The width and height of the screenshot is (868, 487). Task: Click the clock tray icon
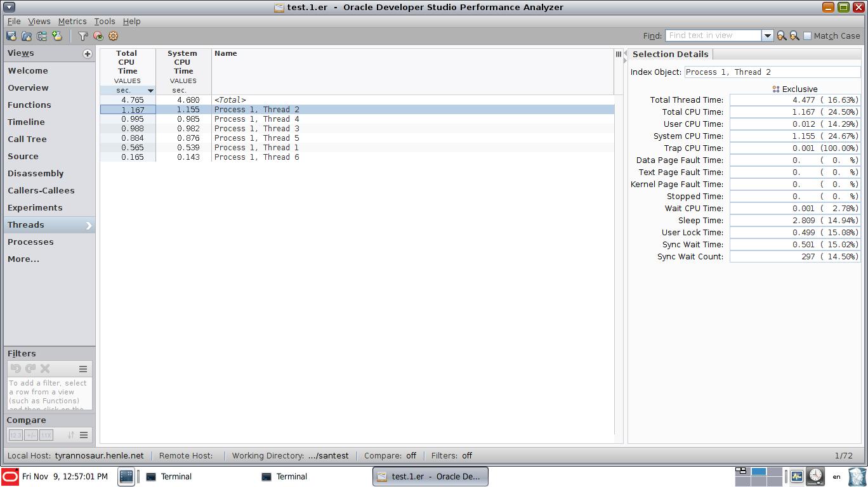(x=815, y=476)
